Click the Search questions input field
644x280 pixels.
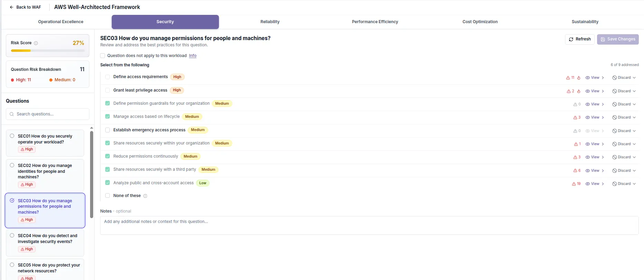[48, 114]
